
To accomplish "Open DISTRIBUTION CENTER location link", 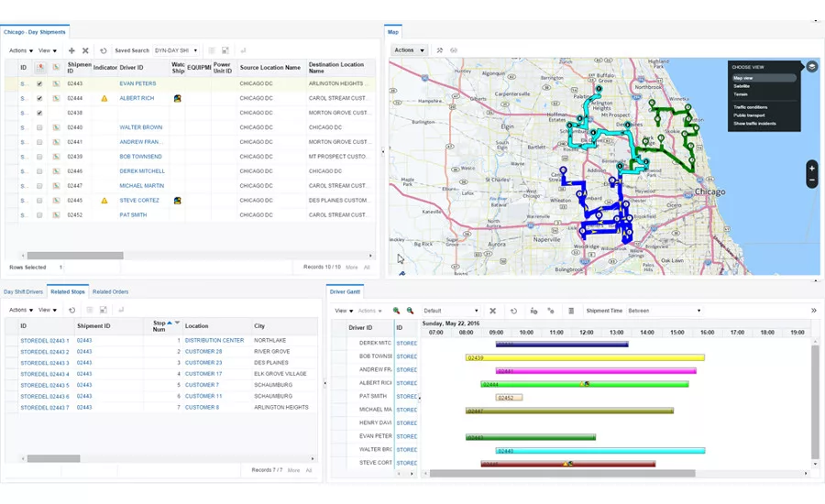I will click(214, 340).
